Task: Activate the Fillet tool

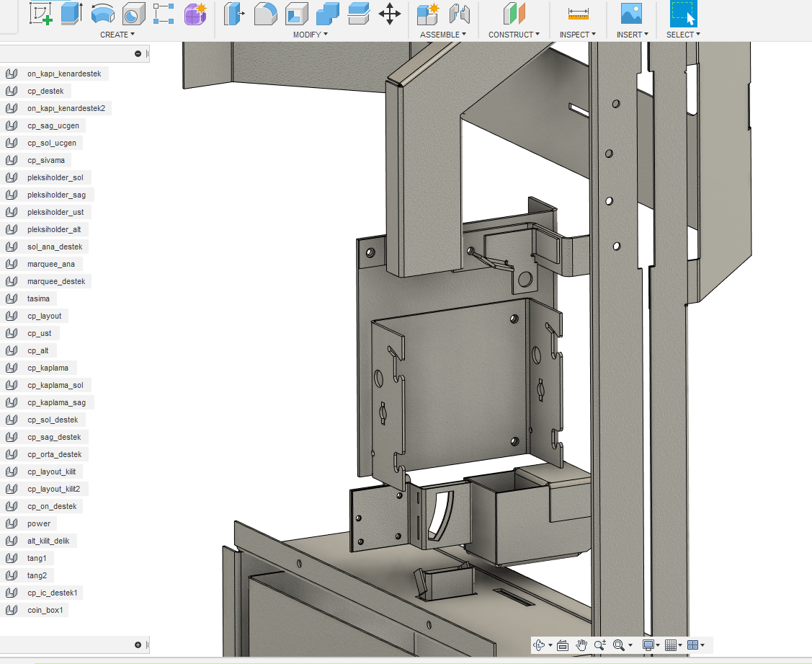Action: pos(266,14)
